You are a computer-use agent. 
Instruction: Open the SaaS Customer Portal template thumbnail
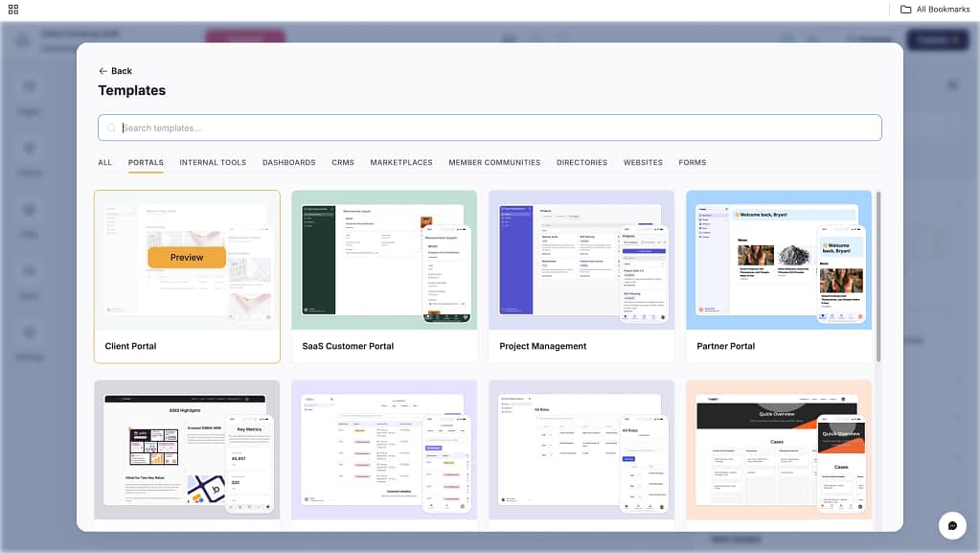pos(384,261)
